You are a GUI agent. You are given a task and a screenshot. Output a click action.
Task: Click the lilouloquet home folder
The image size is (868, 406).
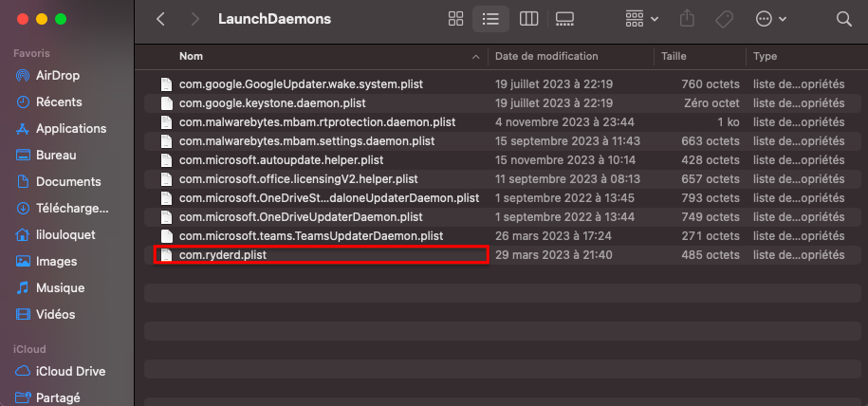[65, 234]
